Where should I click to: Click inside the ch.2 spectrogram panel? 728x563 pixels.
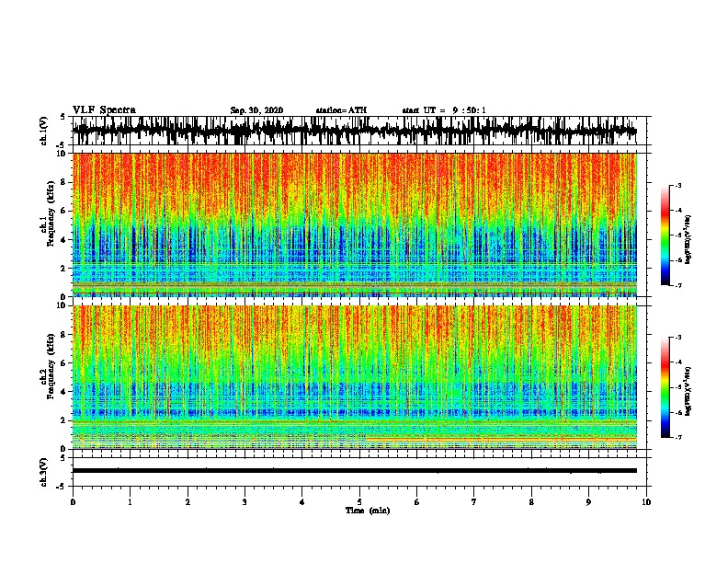pos(355,377)
